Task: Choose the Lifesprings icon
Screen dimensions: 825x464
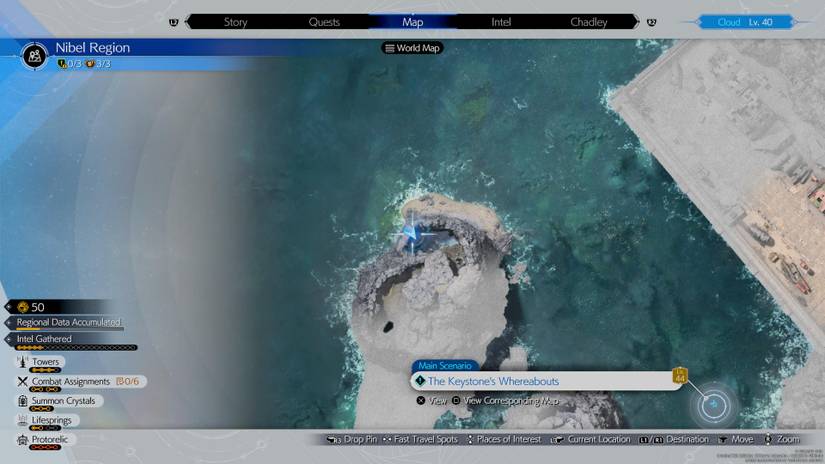Action: point(22,420)
